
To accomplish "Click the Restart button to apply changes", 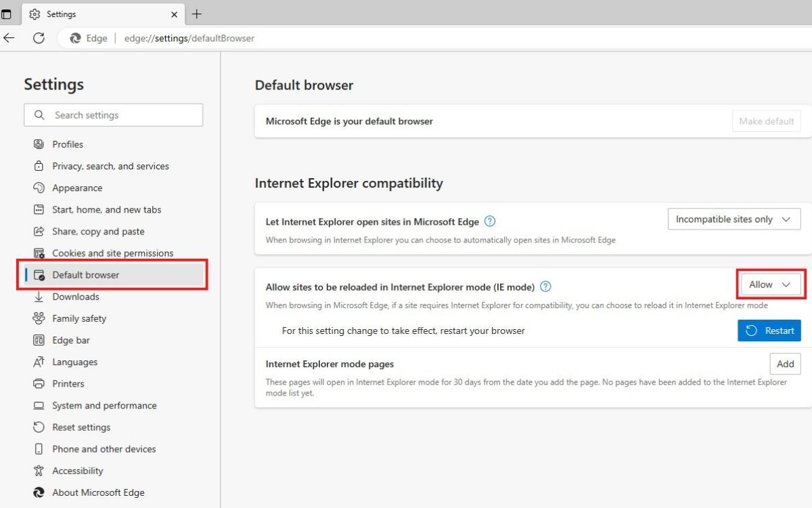I will [x=769, y=331].
